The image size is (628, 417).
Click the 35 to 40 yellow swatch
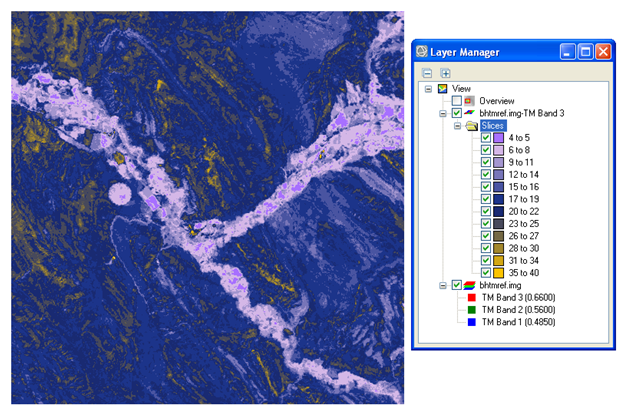pyautogui.click(x=498, y=273)
